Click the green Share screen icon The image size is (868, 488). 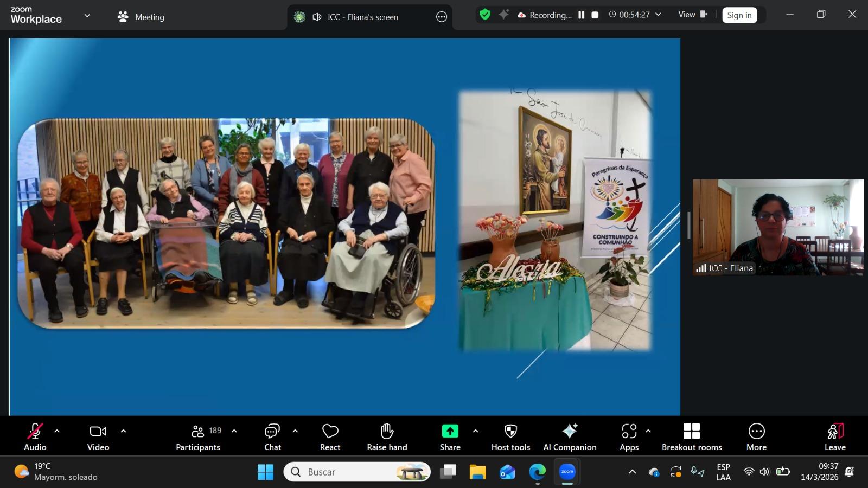(x=450, y=432)
